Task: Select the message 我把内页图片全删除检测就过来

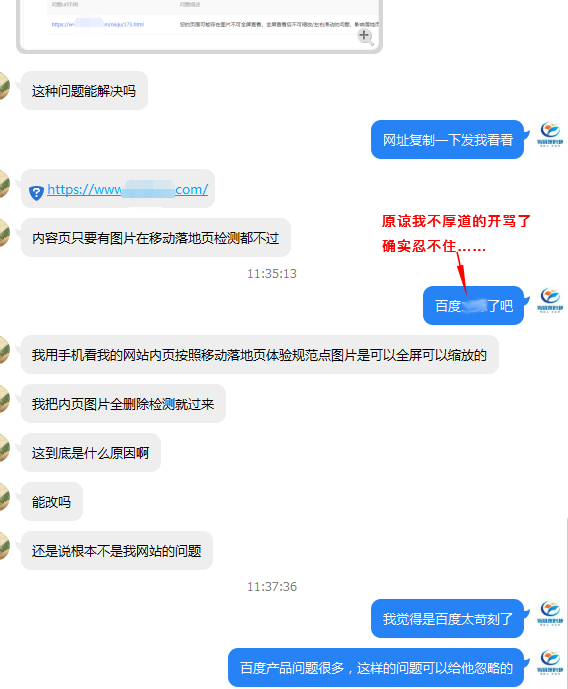Action: click(x=123, y=404)
